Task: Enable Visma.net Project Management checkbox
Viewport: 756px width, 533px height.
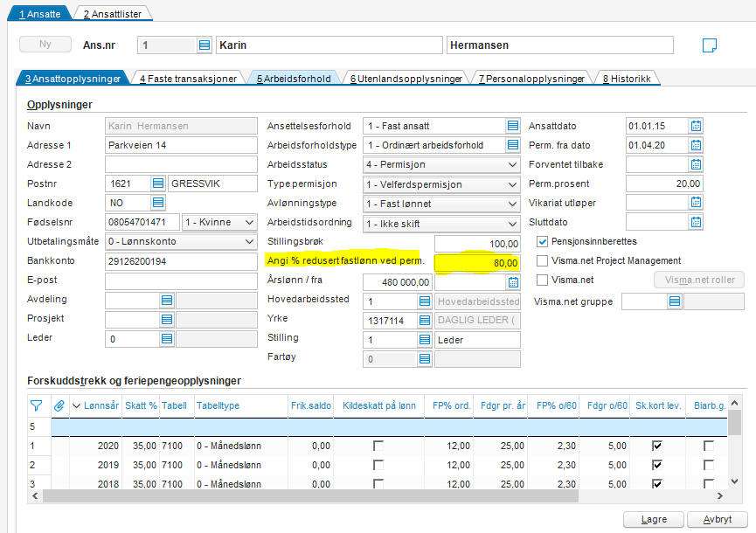Action: (x=543, y=260)
